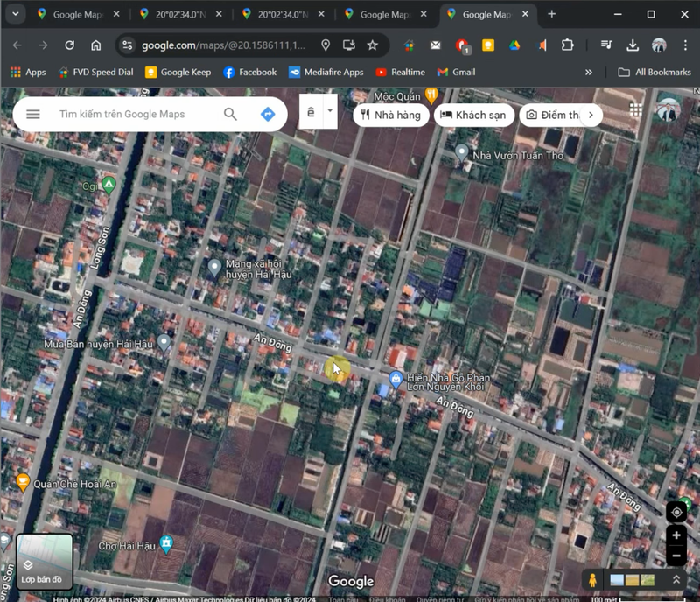The image size is (700, 602).
Task: Switch map layer via Lớp bản đồ thumbnail
Action: (x=45, y=562)
